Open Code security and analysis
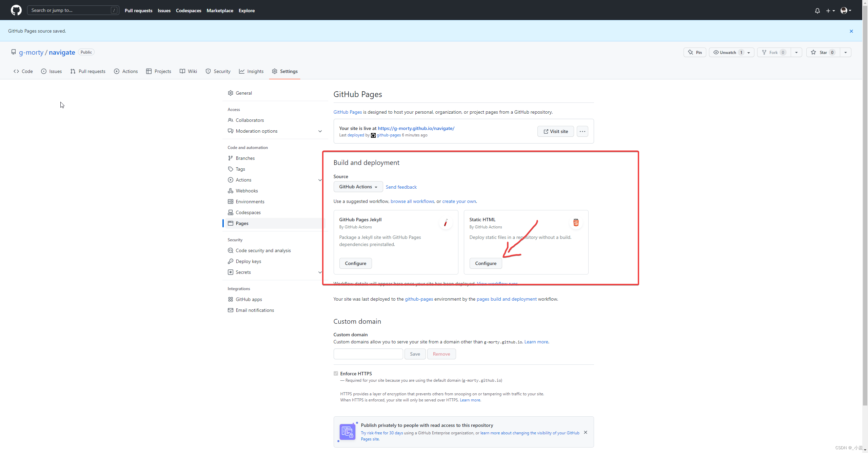Screen dimensions: 868x453 tap(275, 250)
